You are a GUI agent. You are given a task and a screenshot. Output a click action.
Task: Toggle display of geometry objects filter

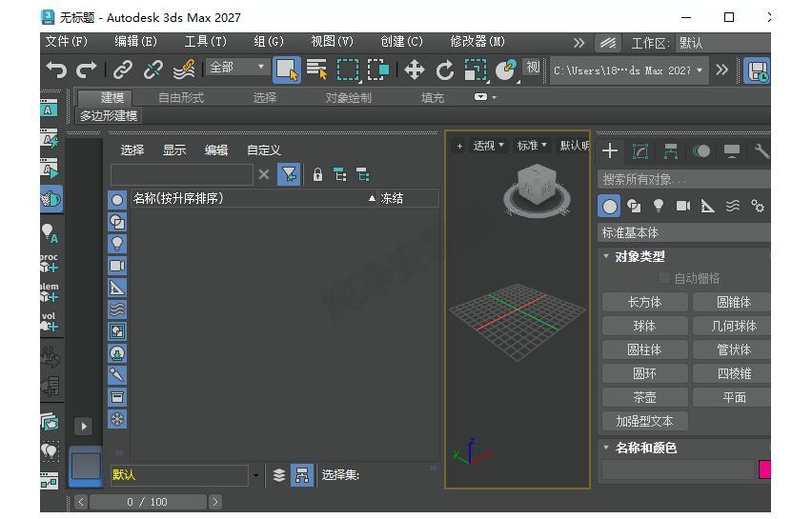117,200
